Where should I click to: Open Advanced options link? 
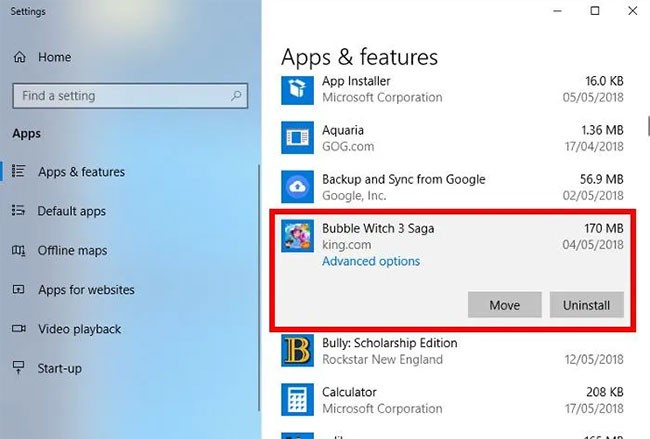370,261
